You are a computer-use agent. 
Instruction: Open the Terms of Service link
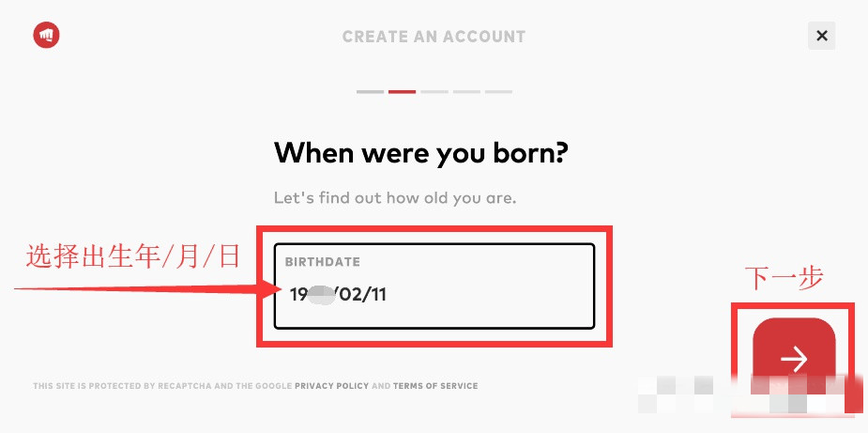tap(435, 386)
